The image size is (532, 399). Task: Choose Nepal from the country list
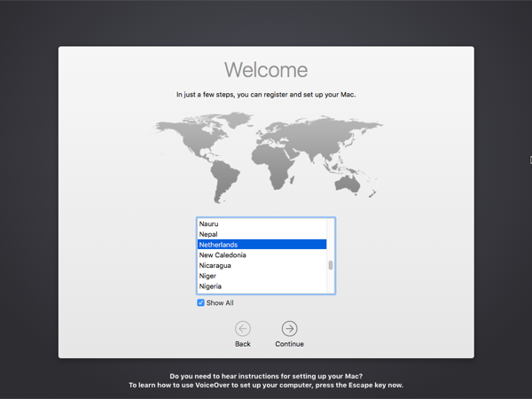pos(208,235)
